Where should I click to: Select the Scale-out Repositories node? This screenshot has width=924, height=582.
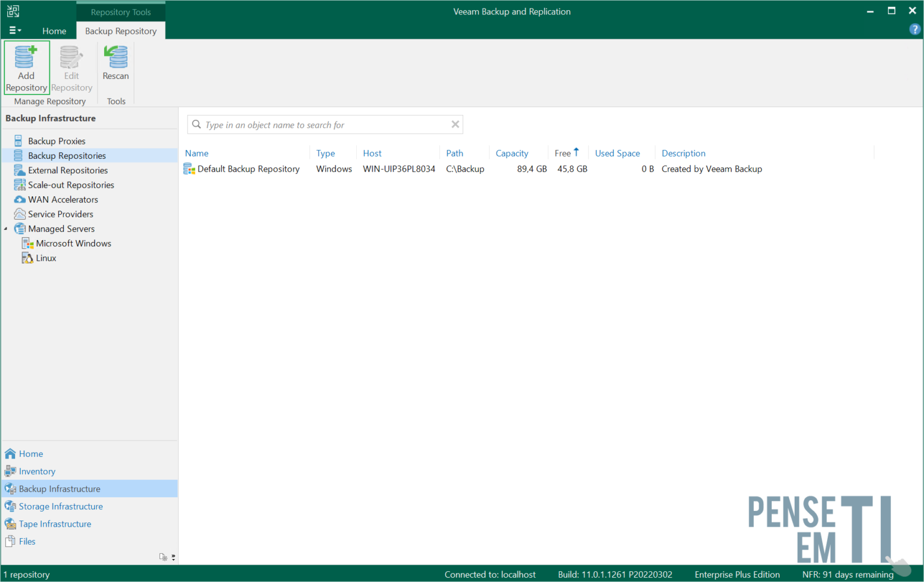71,185
